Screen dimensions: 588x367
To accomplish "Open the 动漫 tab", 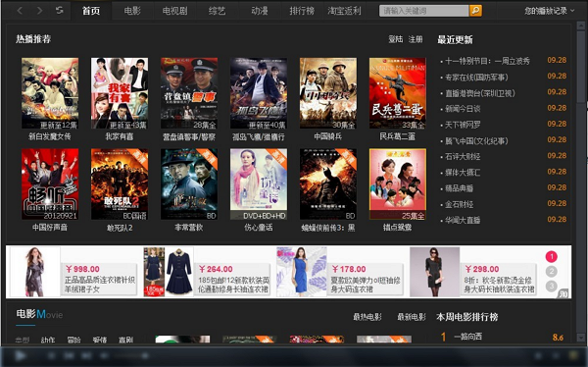I will click(260, 11).
